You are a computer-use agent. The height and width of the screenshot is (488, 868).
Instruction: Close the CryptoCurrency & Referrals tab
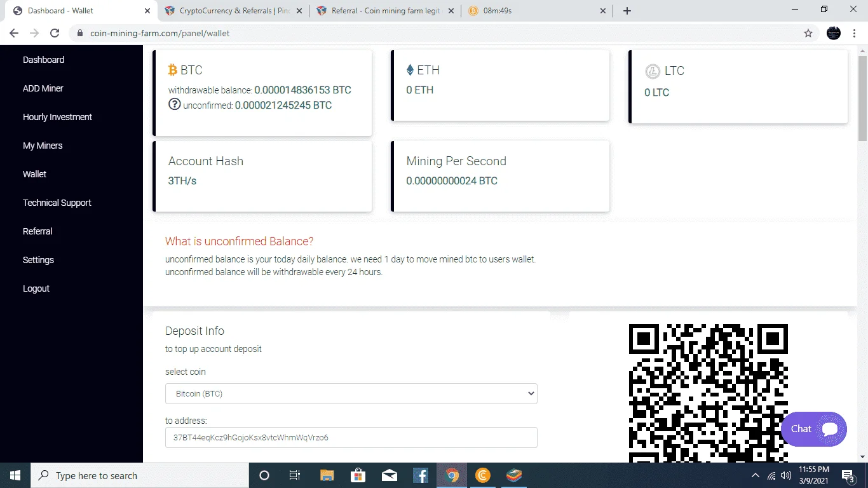299,11
